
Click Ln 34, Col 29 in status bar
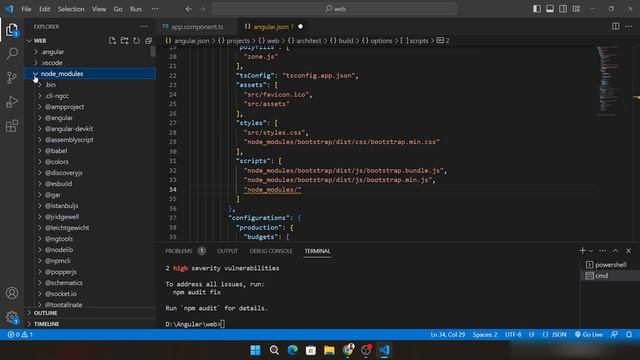point(447,335)
